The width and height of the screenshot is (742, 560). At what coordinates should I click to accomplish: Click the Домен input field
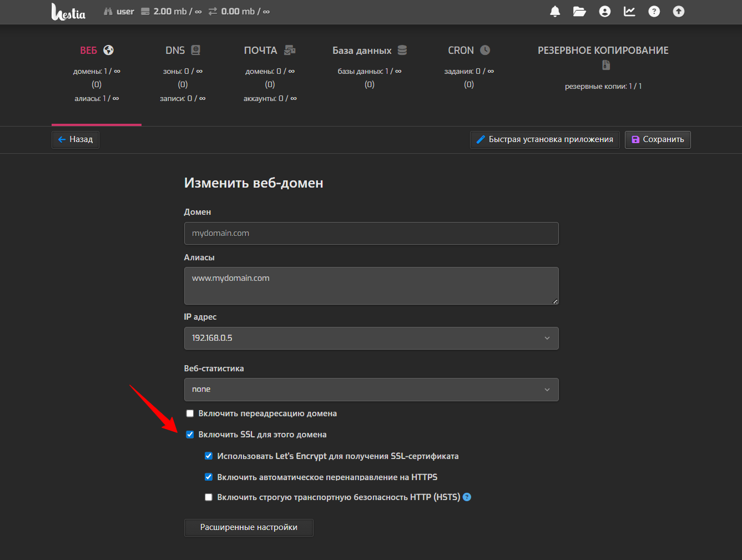pos(371,233)
